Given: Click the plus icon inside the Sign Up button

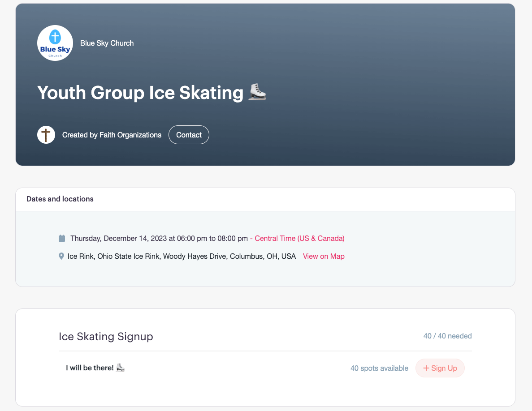Looking at the screenshot, I should (426, 368).
